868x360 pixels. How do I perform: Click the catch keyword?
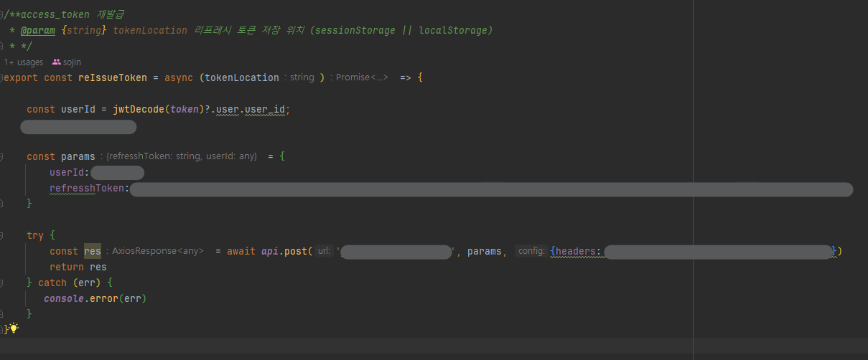point(52,283)
